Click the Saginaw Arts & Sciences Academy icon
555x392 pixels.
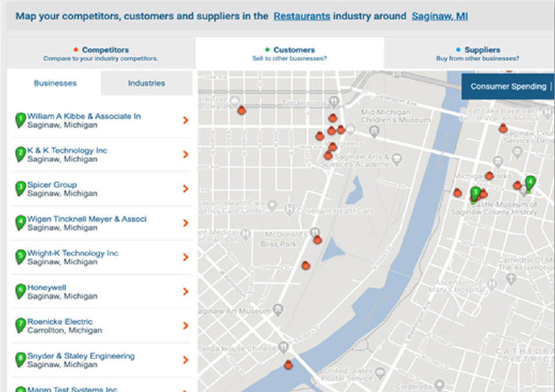[397, 159]
